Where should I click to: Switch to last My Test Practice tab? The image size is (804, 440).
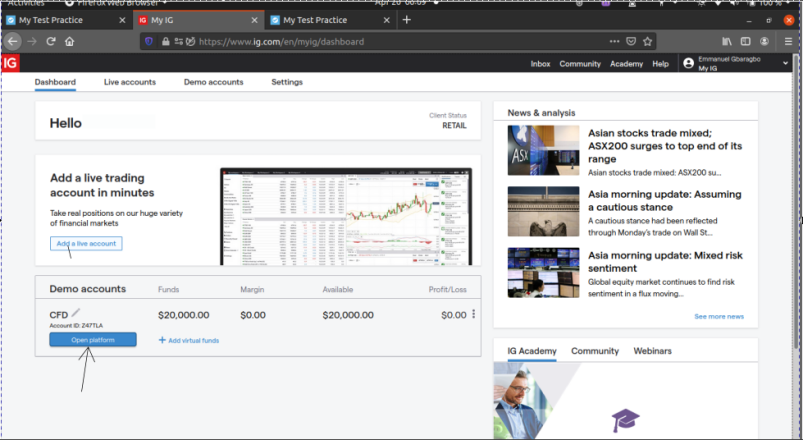coord(330,20)
